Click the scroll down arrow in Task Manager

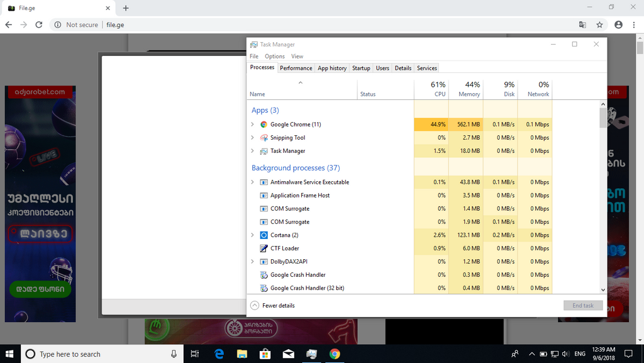[x=602, y=289]
